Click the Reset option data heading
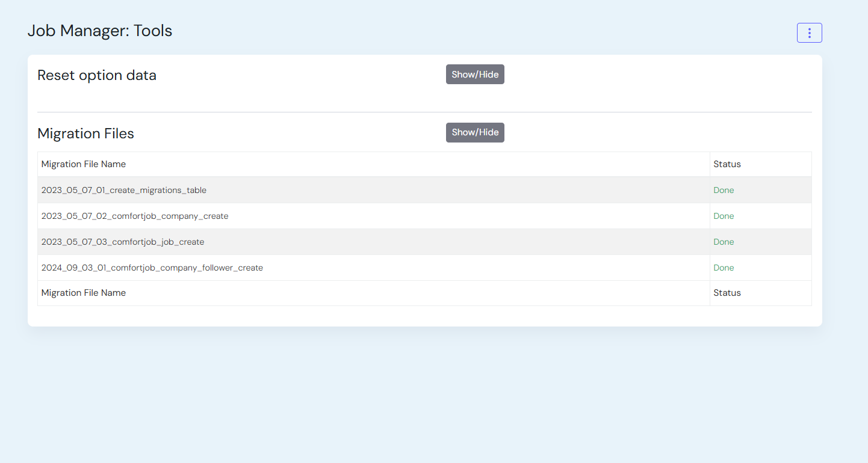Image resolution: width=868 pixels, height=463 pixels. (97, 76)
